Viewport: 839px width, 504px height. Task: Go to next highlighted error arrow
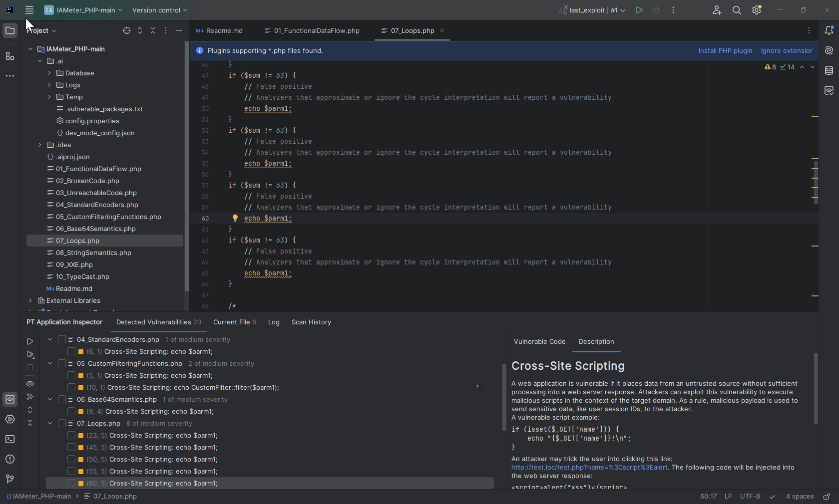click(813, 67)
